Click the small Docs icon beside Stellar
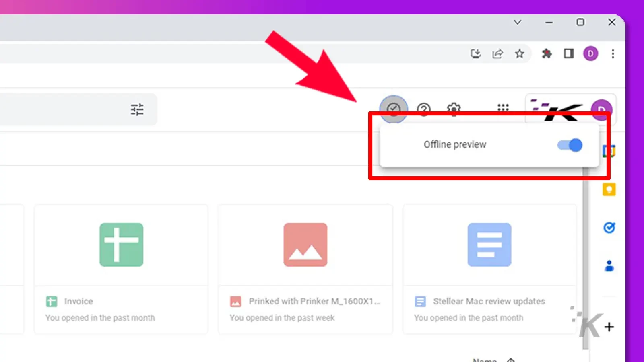The width and height of the screenshot is (644, 362). [x=420, y=301]
